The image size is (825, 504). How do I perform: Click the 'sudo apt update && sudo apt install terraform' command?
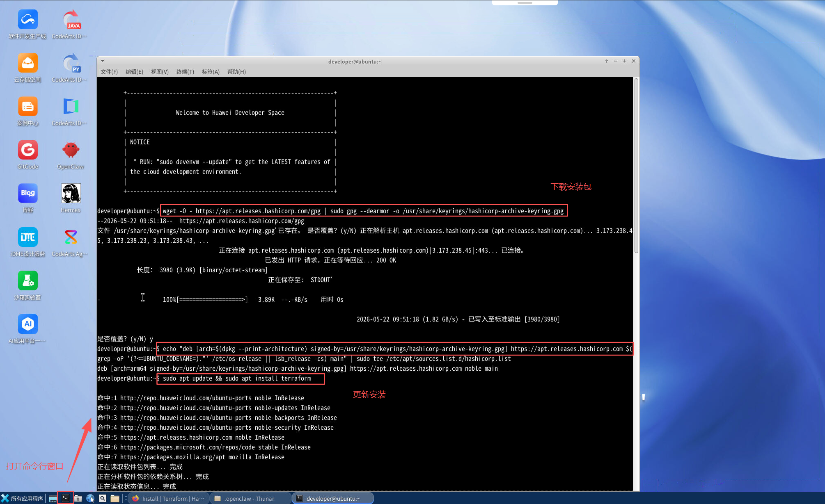point(237,379)
